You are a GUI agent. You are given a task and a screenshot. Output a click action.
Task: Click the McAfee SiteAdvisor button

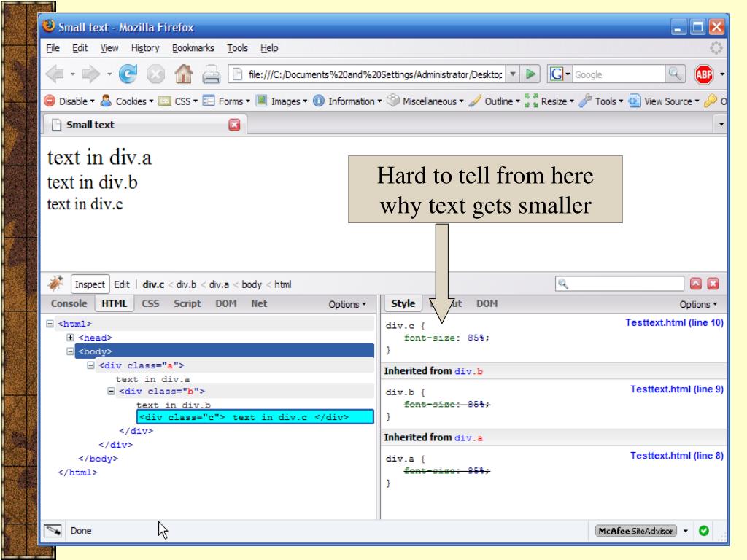(x=635, y=531)
